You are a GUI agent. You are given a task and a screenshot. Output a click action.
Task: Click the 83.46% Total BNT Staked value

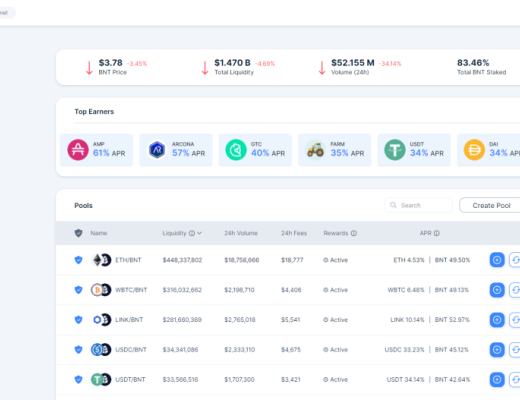(473, 63)
